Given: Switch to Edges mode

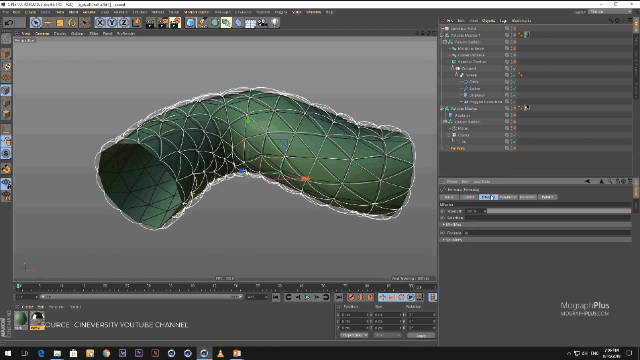Looking at the screenshot, I should (x=6, y=102).
